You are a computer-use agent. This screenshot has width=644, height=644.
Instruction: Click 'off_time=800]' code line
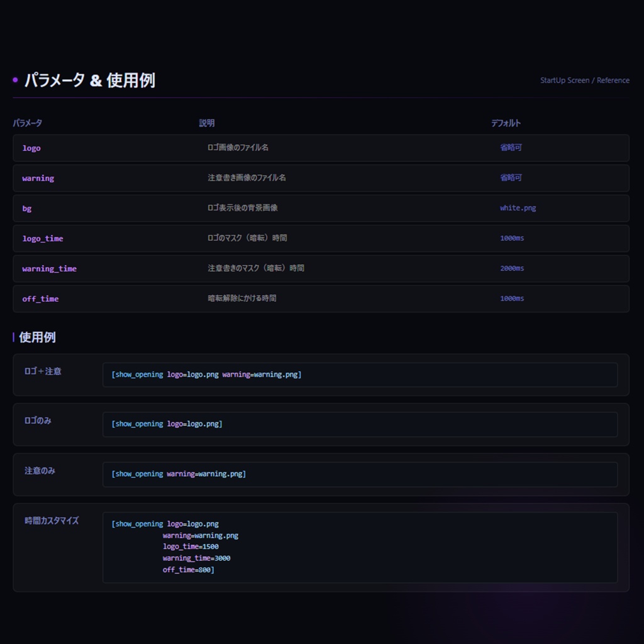(189, 570)
